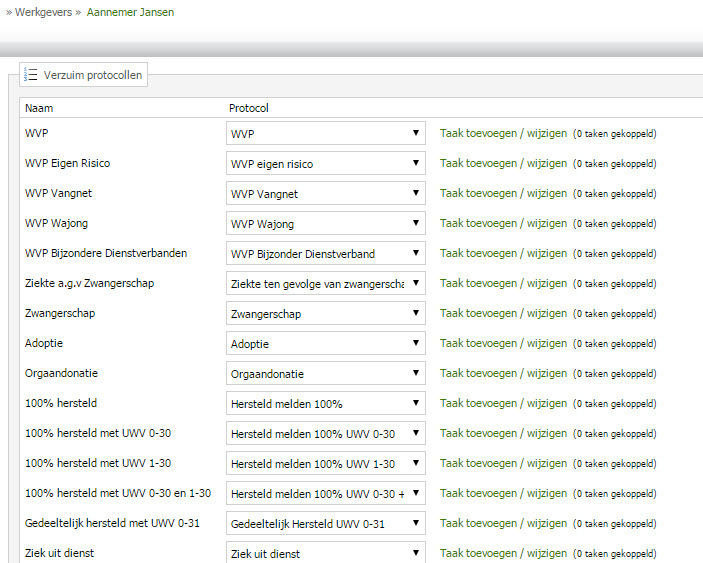Add task for the Adoptie row
703x563 pixels.
tap(503, 343)
